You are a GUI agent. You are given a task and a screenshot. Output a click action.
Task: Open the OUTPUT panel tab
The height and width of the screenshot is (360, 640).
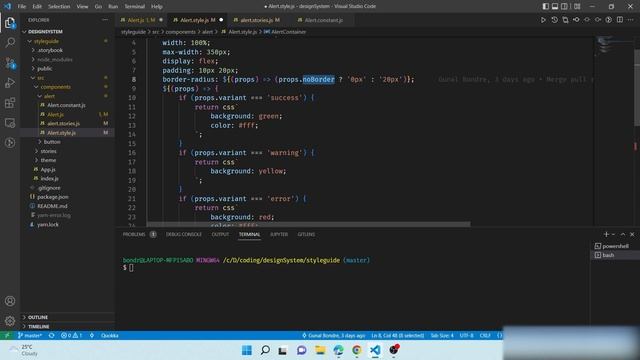[220, 234]
